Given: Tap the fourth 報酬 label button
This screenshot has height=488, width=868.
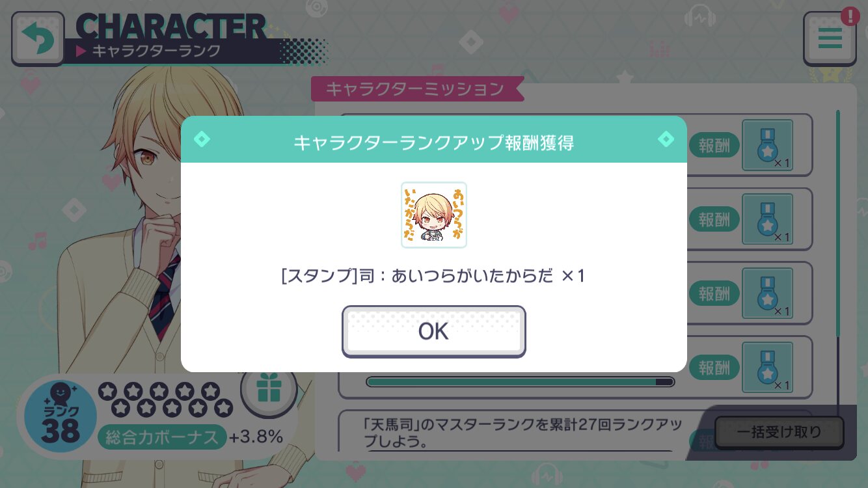Looking at the screenshot, I should [x=714, y=368].
